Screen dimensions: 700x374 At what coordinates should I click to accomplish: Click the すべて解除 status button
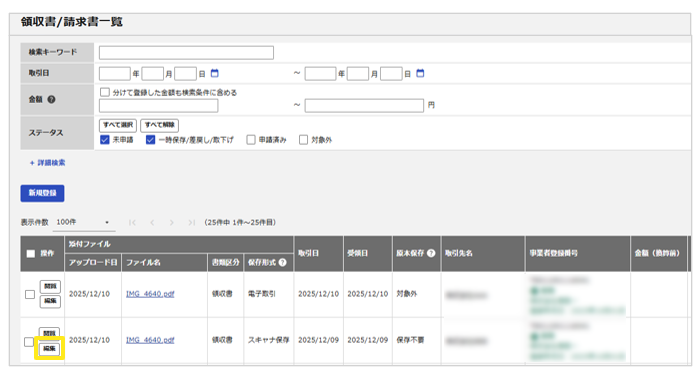coord(159,125)
